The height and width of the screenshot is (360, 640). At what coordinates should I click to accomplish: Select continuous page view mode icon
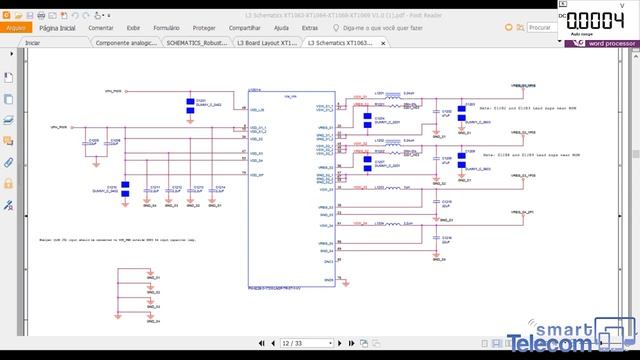pyautogui.click(x=496, y=344)
